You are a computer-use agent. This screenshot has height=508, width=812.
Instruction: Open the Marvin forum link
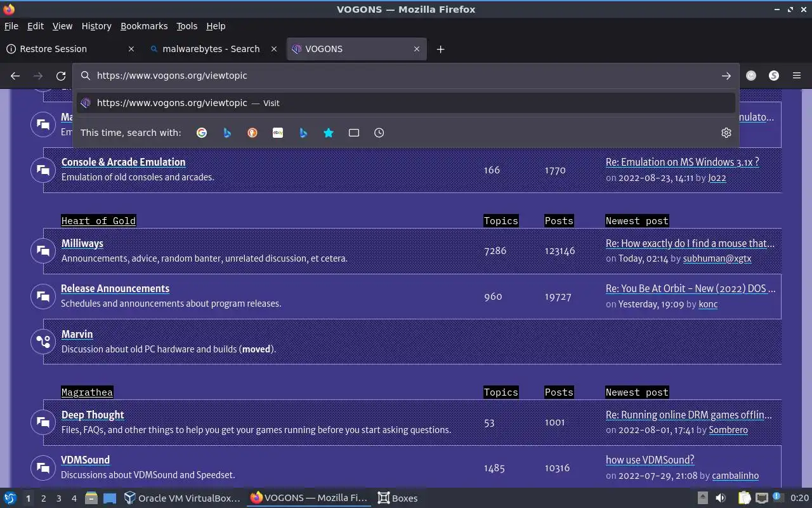pyautogui.click(x=77, y=334)
